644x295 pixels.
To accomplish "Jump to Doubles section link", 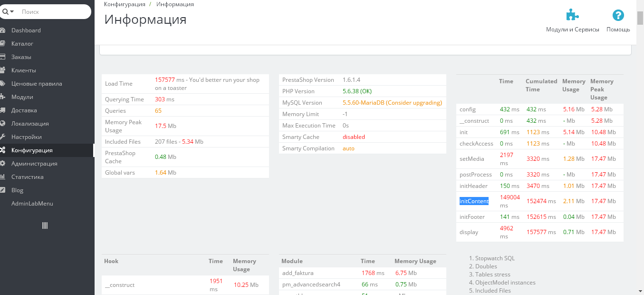I will point(486,266).
